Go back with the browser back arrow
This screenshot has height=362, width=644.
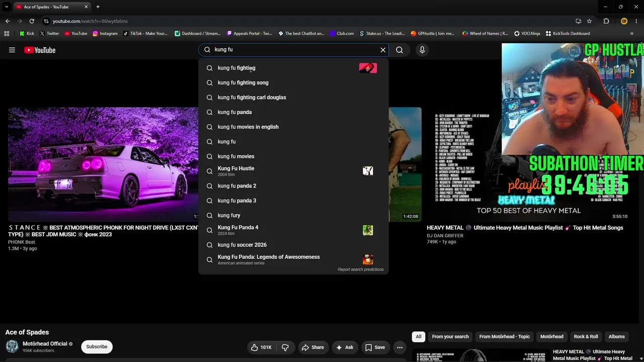pos(8,21)
